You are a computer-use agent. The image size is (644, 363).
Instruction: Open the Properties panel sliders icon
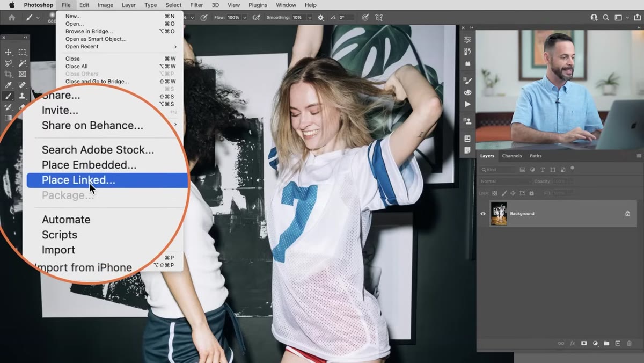pos(467,39)
